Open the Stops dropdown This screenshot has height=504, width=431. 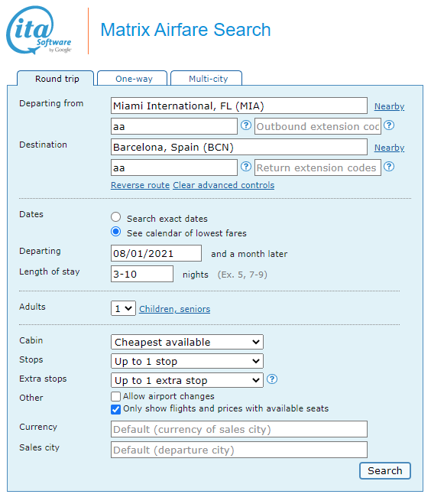pyautogui.click(x=187, y=361)
